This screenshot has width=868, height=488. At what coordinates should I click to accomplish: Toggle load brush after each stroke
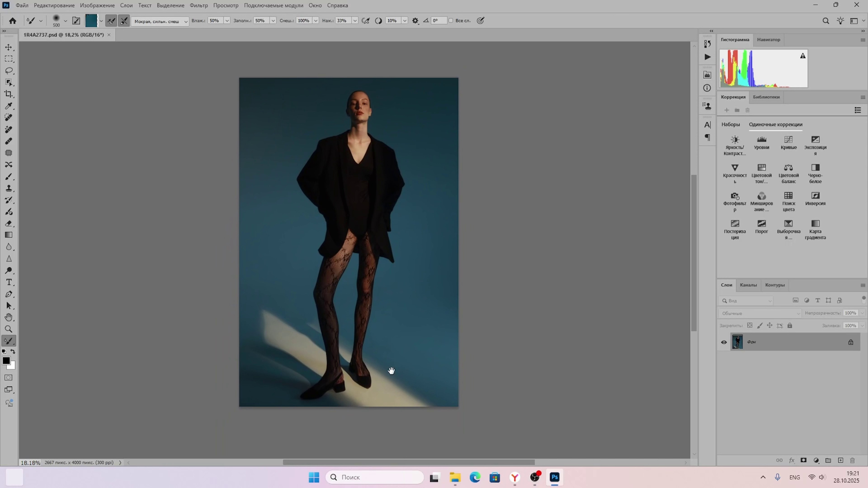click(x=111, y=21)
